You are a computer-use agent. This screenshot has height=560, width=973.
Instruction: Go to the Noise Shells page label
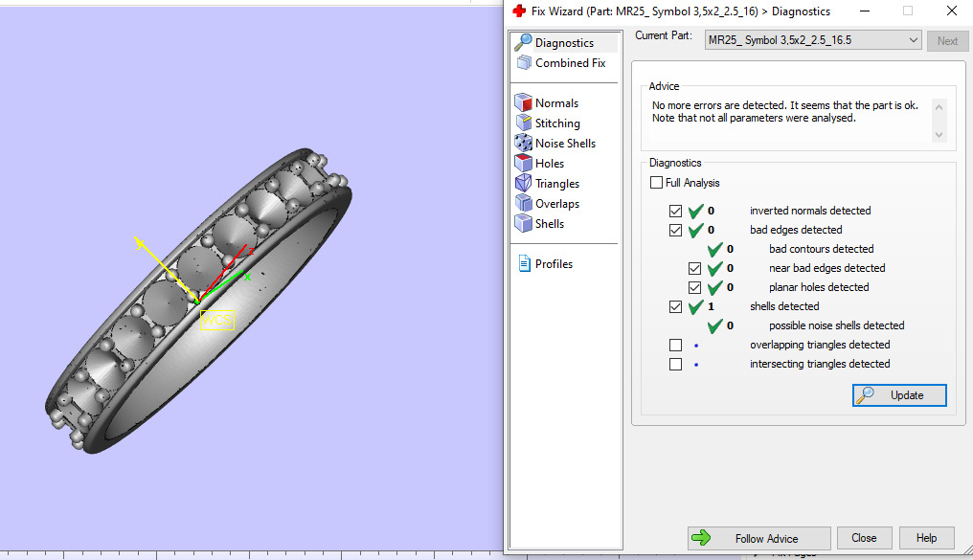pyautogui.click(x=565, y=144)
